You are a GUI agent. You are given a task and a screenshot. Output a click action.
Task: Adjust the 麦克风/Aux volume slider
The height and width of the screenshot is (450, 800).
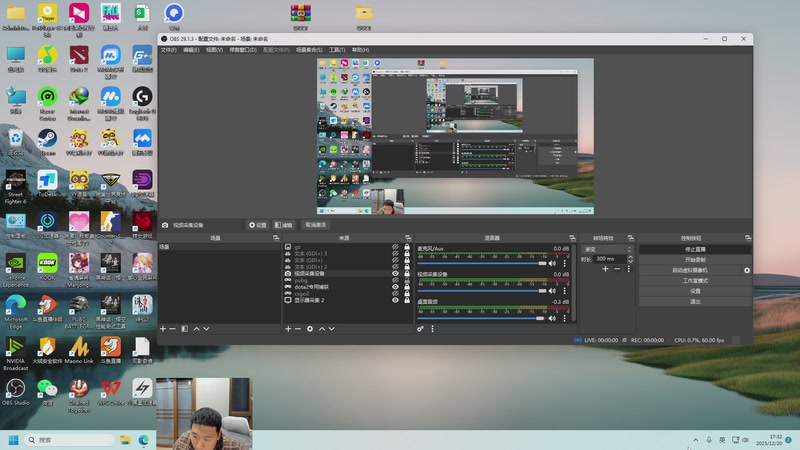pyautogui.click(x=482, y=263)
